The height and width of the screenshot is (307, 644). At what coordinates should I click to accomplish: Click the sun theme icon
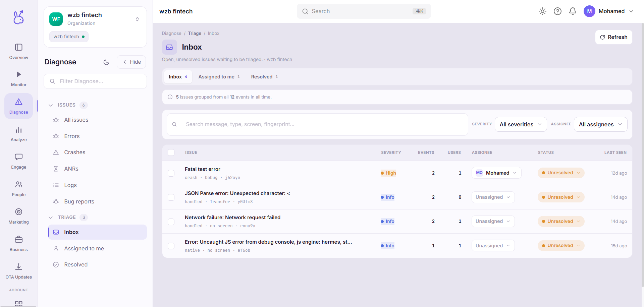pos(542,11)
